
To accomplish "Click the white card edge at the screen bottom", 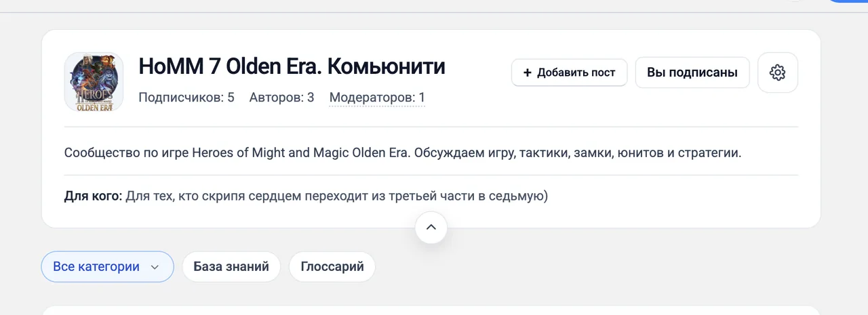I will click(x=431, y=310).
